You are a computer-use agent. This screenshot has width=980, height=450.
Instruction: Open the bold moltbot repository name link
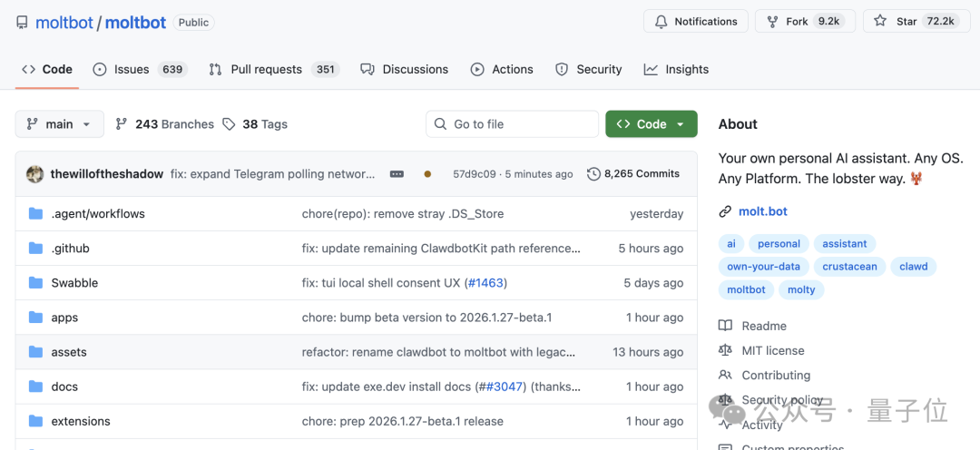[x=135, y=23]
